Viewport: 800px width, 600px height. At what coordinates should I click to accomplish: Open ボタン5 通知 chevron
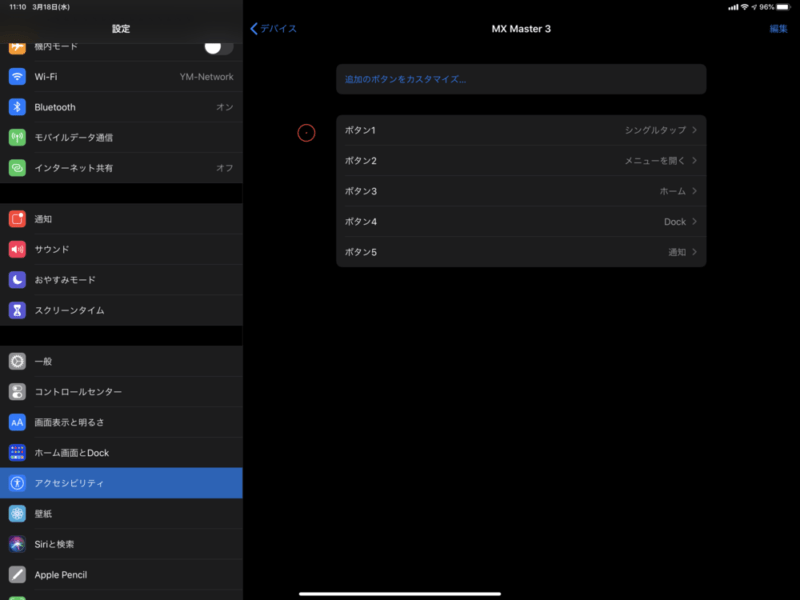click(x=694, y=252)
